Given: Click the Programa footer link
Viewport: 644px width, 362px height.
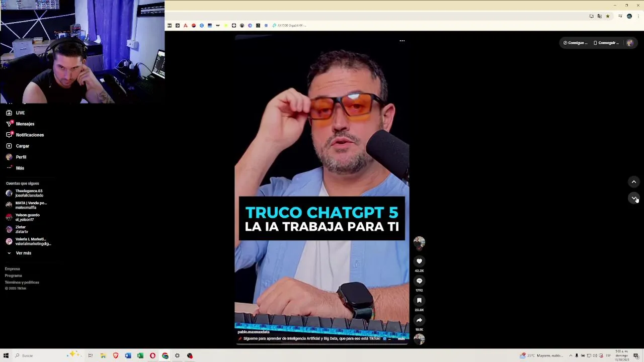Looking at the screenshot, I should (x=14, y=276).
